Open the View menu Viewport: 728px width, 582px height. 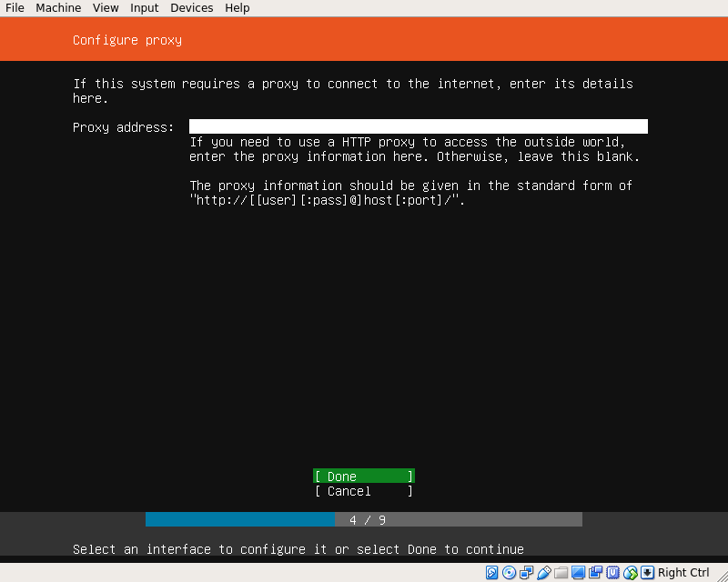pyautogui.click(x=106, y=8)
